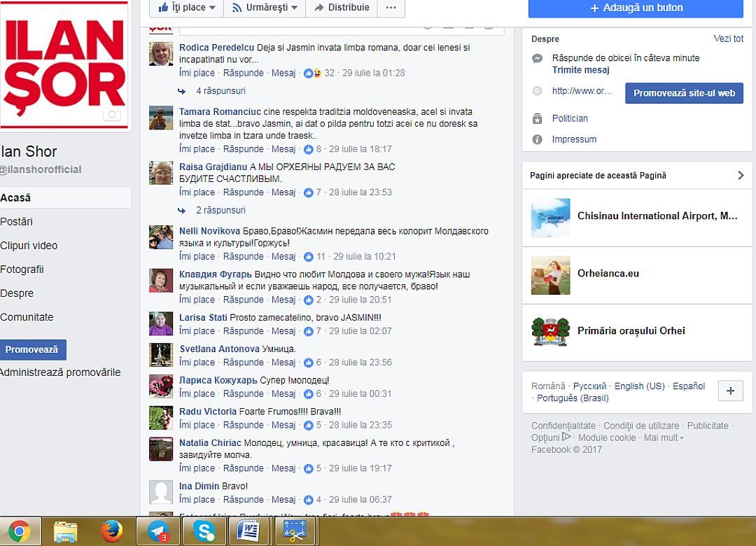756x546 pixels.
Task: Open Skype from the taskbar
Action: click(x=204, y=531)
